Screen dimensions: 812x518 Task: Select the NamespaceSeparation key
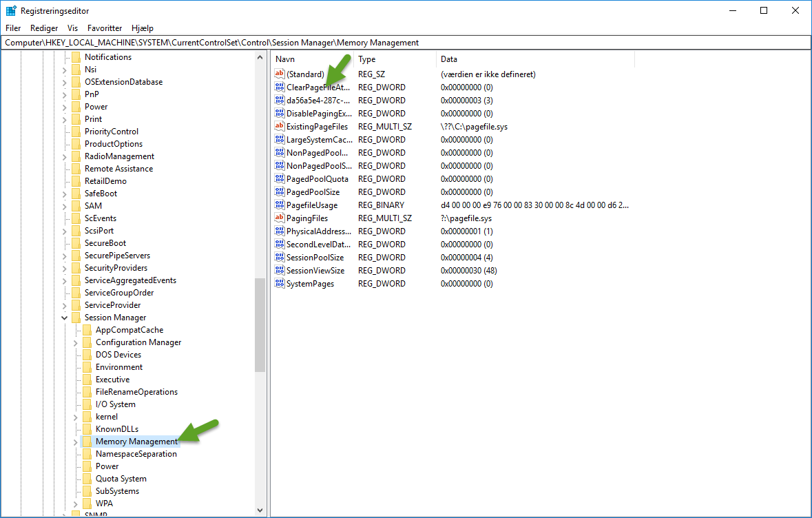tap(136, 454)
